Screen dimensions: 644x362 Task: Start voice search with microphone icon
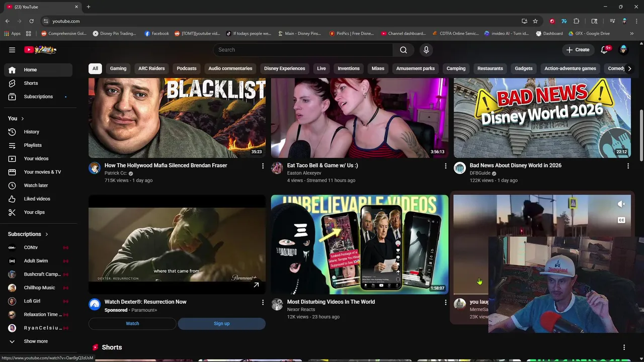tap(426, 50)
